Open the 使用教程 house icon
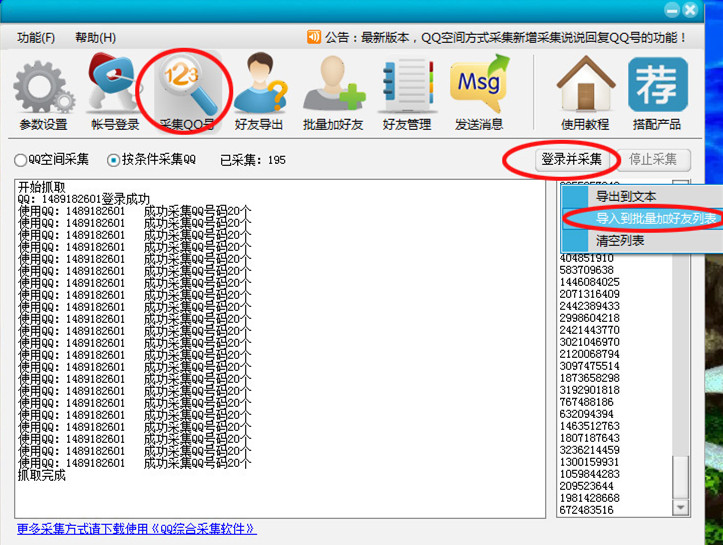723x545 pixels. coord(586,83)
